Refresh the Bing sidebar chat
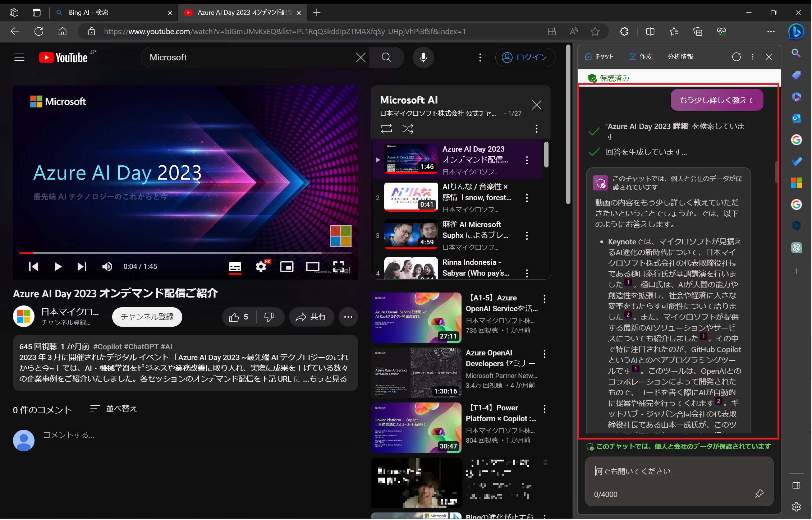 pos(736,57)
